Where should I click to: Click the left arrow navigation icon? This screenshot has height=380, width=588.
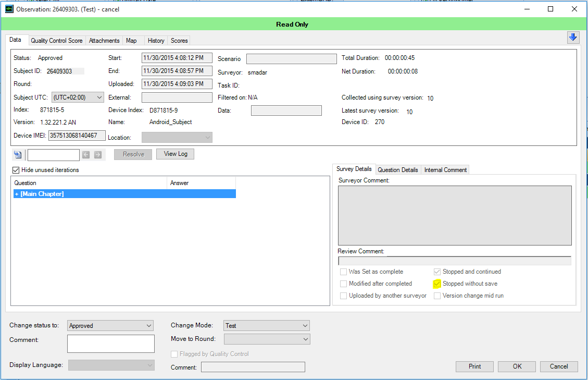pyautogui.click(x=86, y=155)
